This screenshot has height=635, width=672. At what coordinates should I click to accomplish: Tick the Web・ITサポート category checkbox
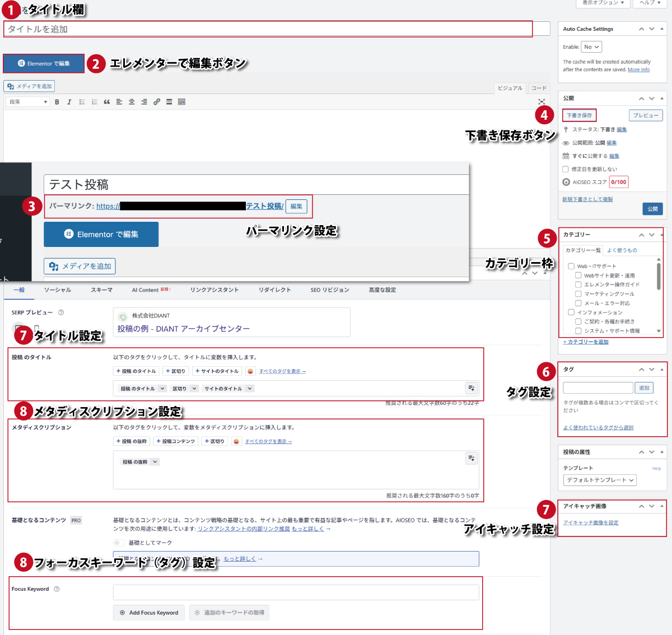(571, 267)
